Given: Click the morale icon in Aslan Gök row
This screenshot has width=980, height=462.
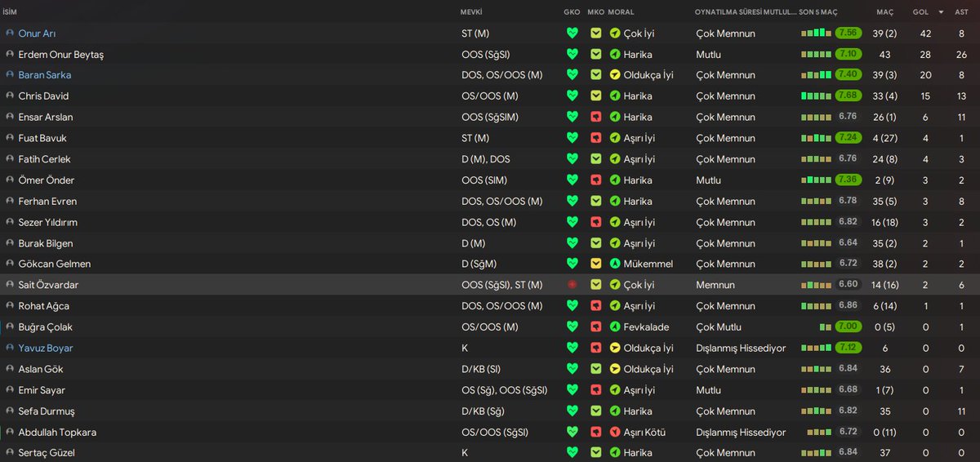Looking at the screenshot, I should click(x=615, y=370).
